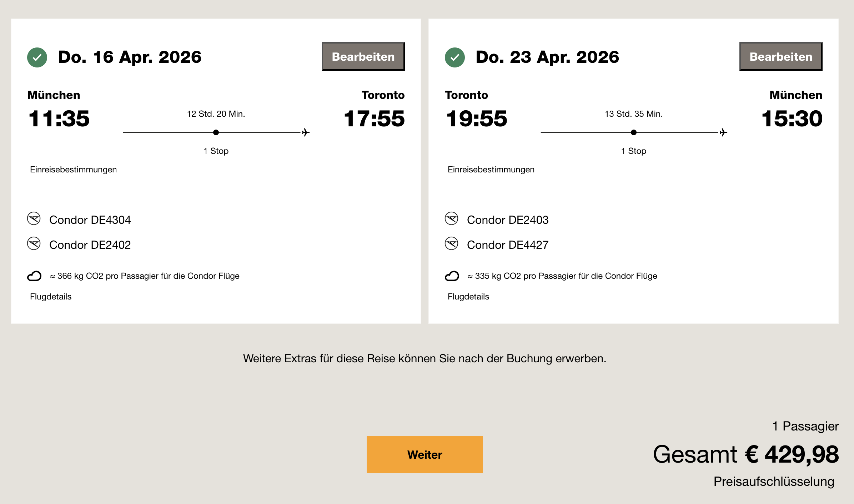The height and width of the screenshot is (504, 854).
Task: Click the CO2 cloud icon for the outbound flight
Action: point(34,276)
